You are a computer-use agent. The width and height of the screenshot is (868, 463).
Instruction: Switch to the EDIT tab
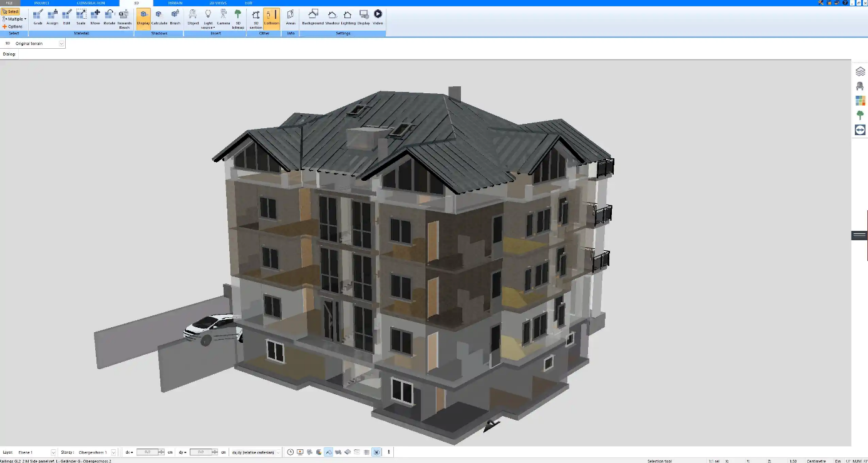tap(249, 3)
